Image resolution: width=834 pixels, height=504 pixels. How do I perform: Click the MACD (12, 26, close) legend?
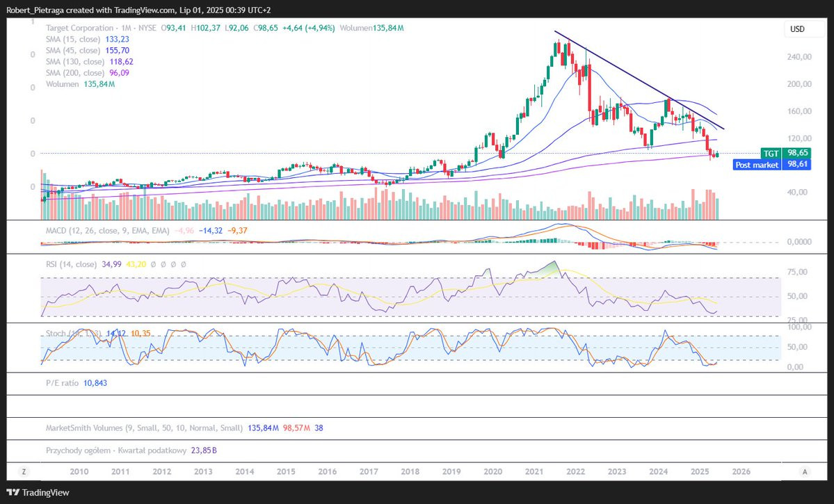tap(107, 231)
